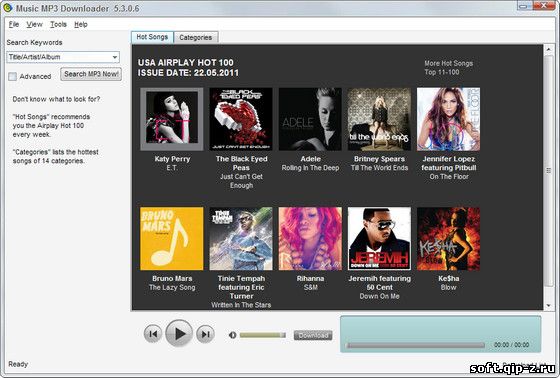
Task: Adjust the volume slider
Action: 262,335
